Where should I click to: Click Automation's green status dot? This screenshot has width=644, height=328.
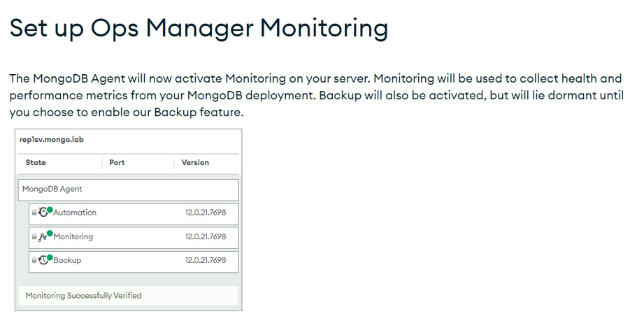pos(50,210)
